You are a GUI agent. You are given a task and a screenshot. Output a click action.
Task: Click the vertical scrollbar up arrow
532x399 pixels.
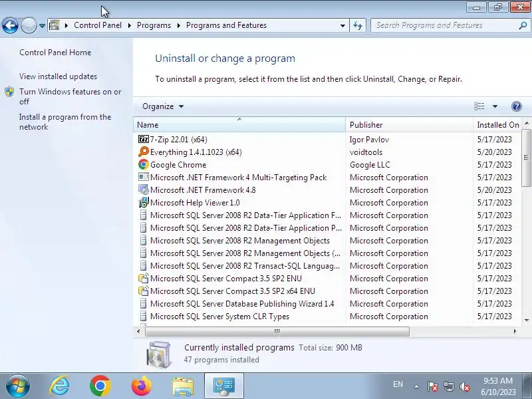pyautogui.click(x=527, y=123)
